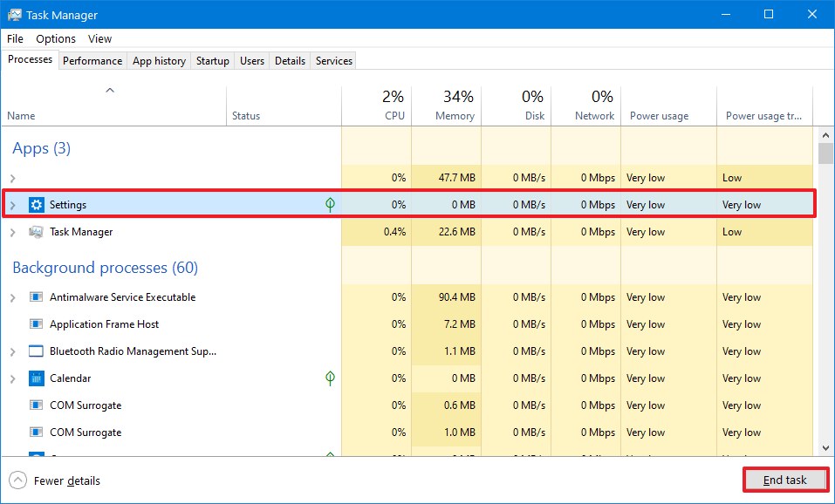Select Application Frame Host name
The width and height of the screenshot is (835, 504).
click(104, 324)
